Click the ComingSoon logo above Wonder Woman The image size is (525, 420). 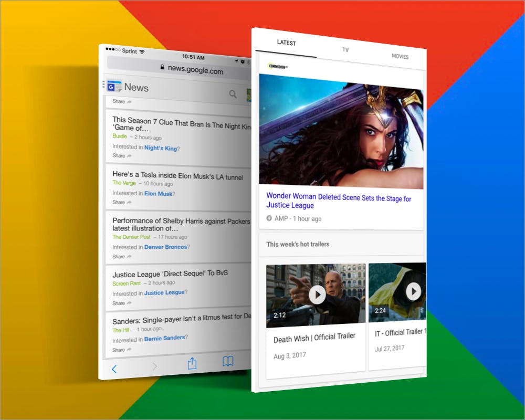point(278,66)
